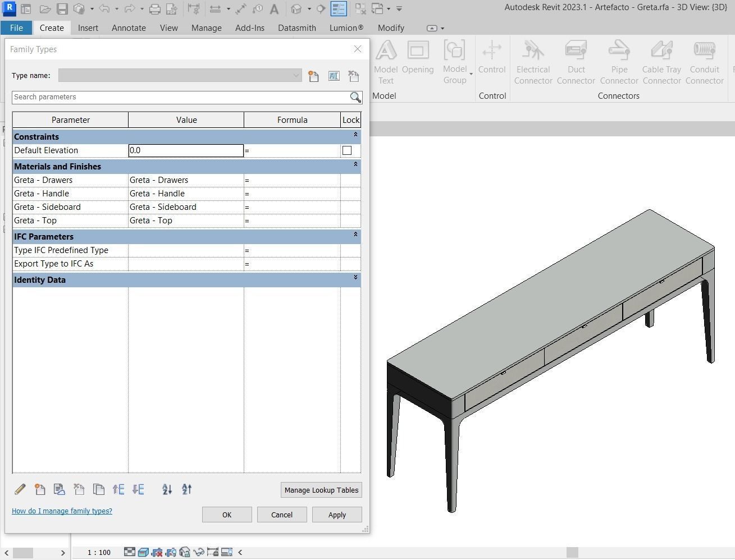The image size is (735, 560).
Task: Click the Greta - Top material value
Action: 186,221
